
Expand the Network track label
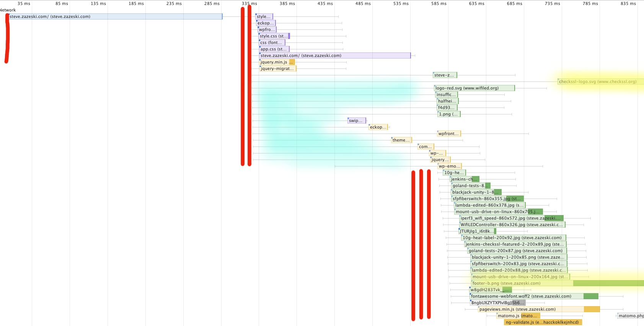point(8,10)
